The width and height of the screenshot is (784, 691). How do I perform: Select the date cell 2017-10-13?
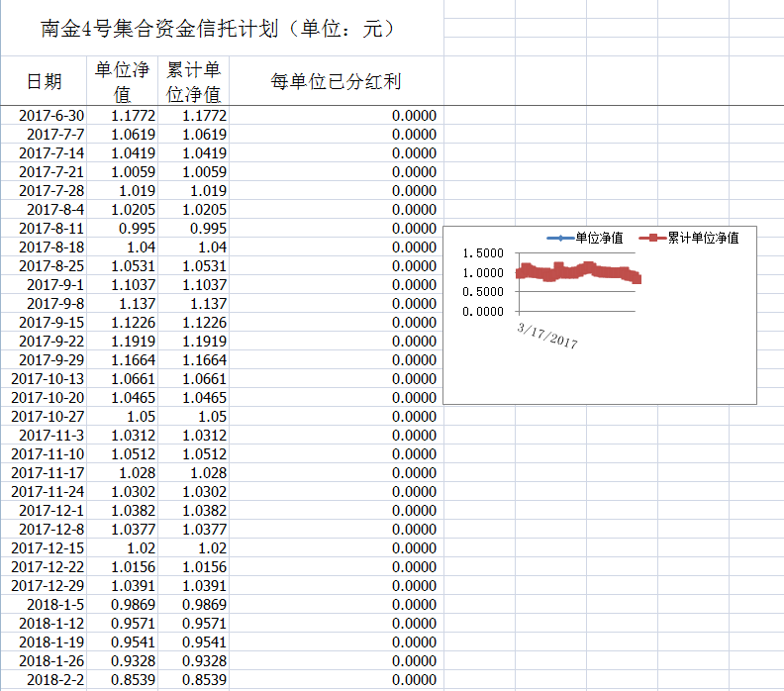click(48, 379)
